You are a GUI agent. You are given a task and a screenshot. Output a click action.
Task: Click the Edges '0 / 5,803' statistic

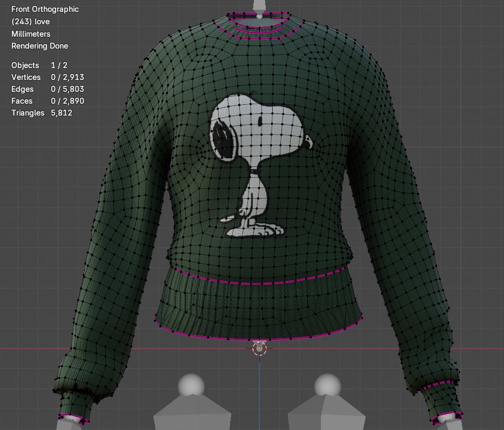(x=68, y=89)
